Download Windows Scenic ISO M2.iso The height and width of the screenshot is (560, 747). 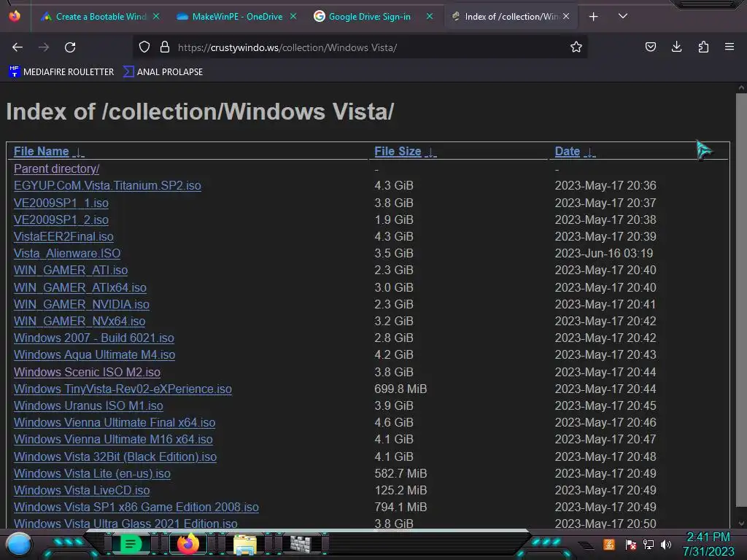[88, 372]
